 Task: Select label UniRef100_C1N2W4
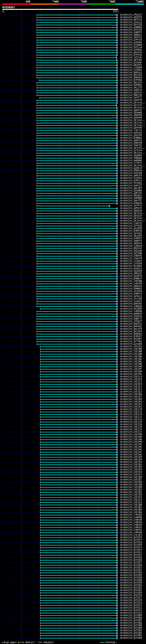[x=131, y=67]
